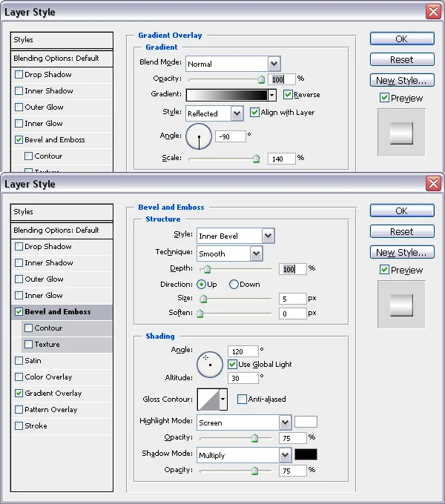445x504 pixels.
Task: Enable the Stroke effect checkbox
Action: 19,426
